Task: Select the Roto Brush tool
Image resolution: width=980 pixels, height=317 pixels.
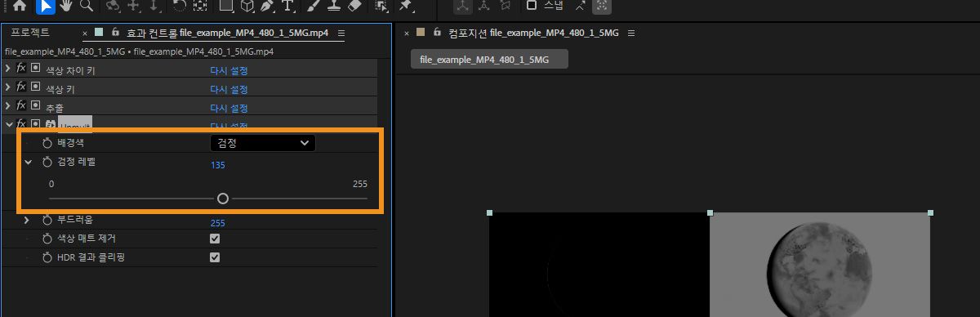Action: point(381,6)
